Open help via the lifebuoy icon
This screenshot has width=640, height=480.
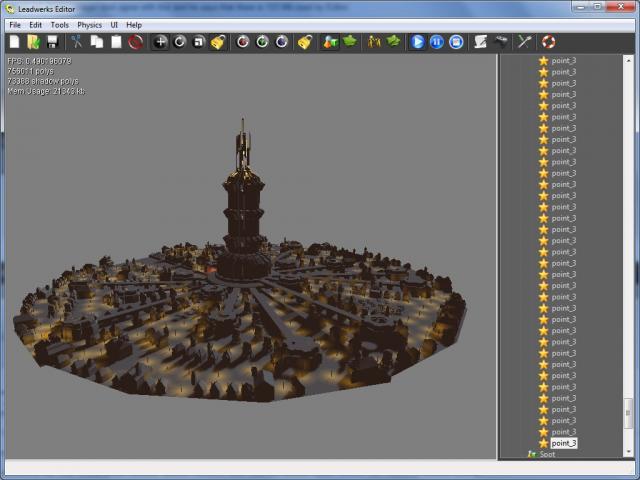pyautogui.click(x=548, y=42)
